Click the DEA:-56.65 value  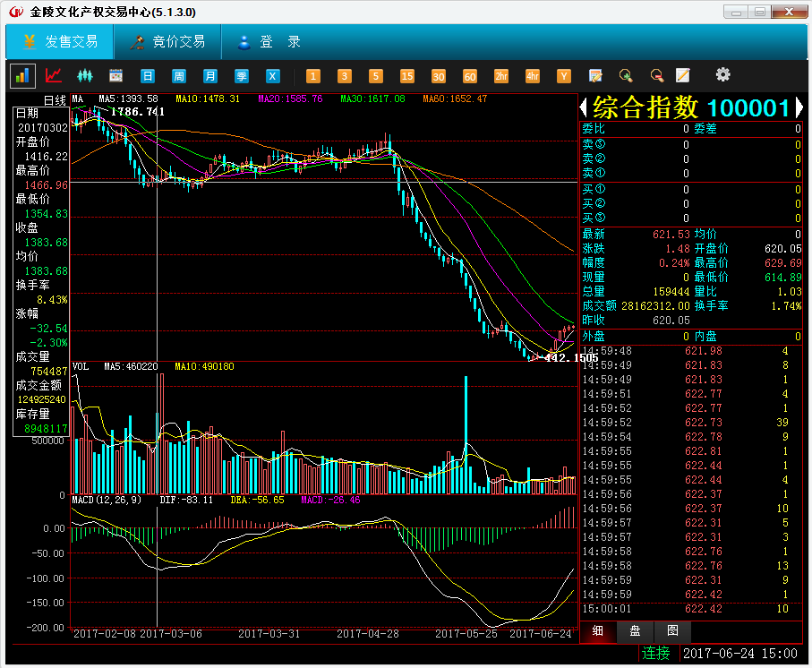coord(257,500)
